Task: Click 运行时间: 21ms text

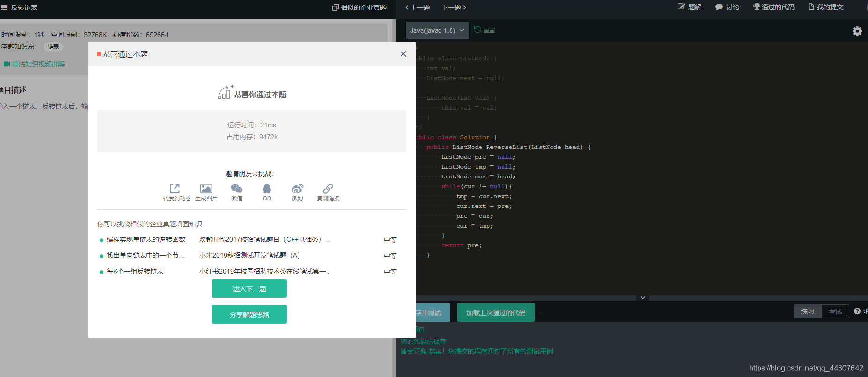Action: tap(252, 125)
